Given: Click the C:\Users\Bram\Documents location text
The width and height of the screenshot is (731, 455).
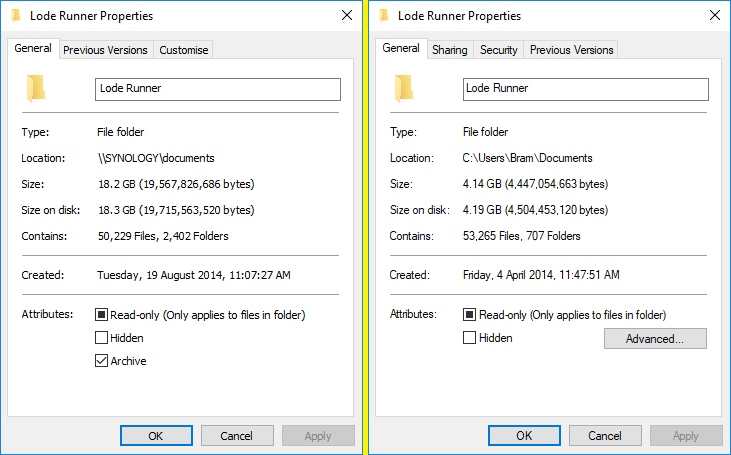Looking at the screenshot, I should pyautogui.click(x=527, y=159).
